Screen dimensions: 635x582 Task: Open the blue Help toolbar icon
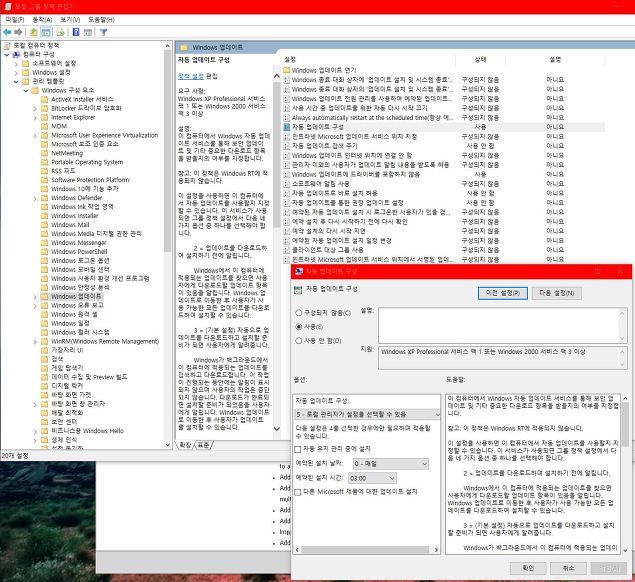tap(76, 32)
